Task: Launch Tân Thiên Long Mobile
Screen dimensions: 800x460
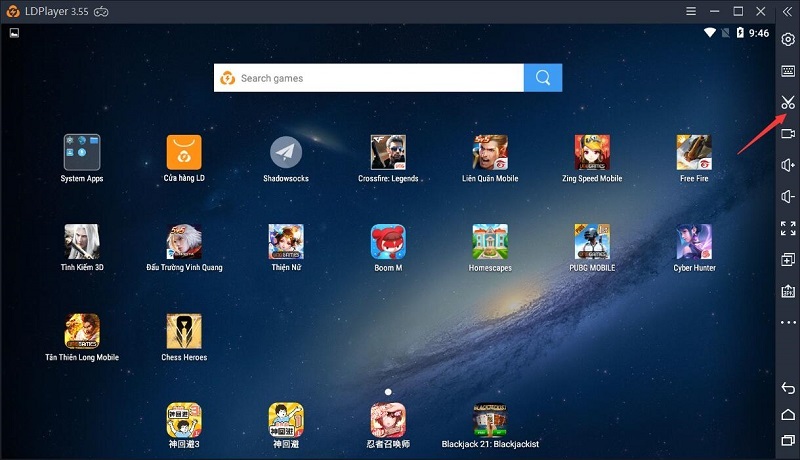Action: pyautogui.click(x=82, y=331)
